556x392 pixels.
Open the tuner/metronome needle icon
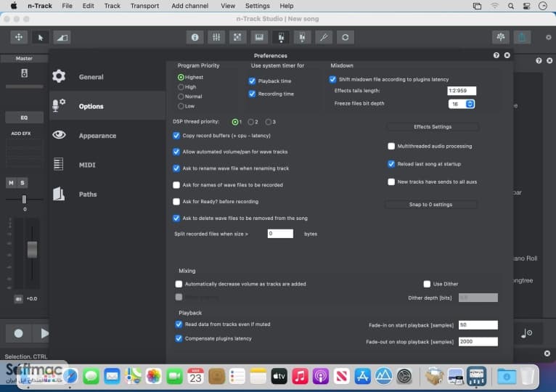[x=324, y=37]
